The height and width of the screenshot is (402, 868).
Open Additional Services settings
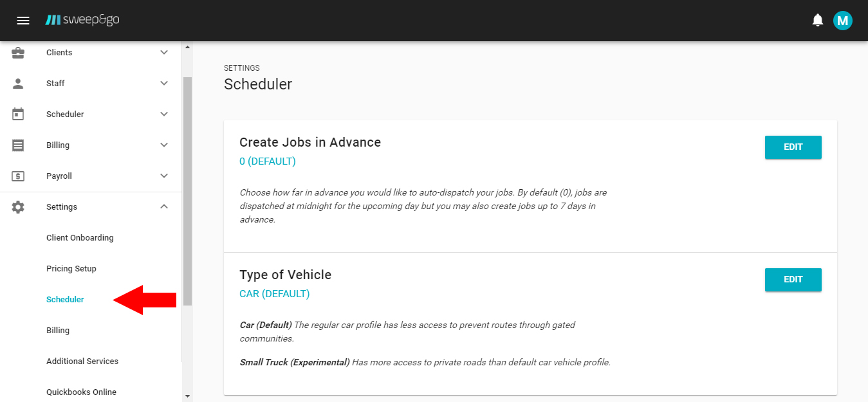pos(82,361)
